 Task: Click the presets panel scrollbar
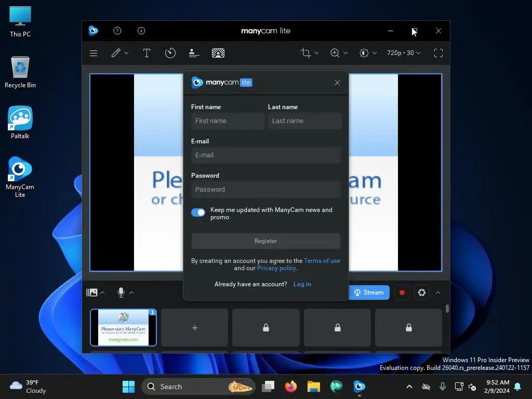tap(447, 309)
